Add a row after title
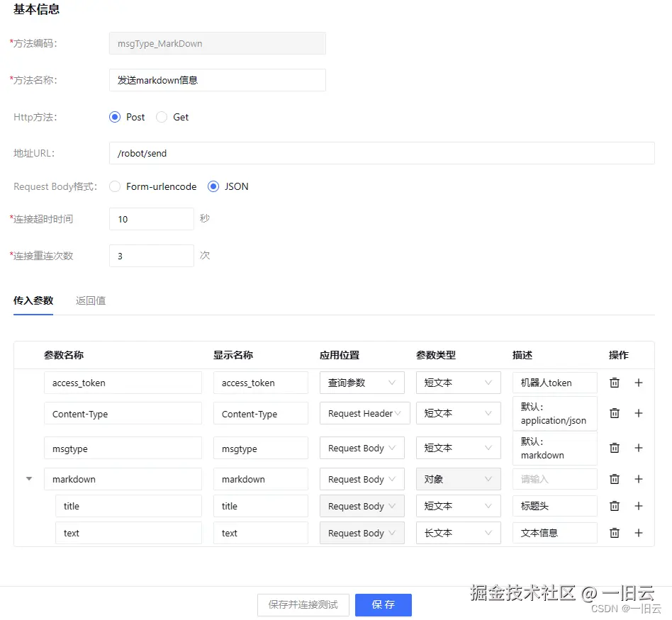This screenshot has height=620, width=672. [638, 506]
